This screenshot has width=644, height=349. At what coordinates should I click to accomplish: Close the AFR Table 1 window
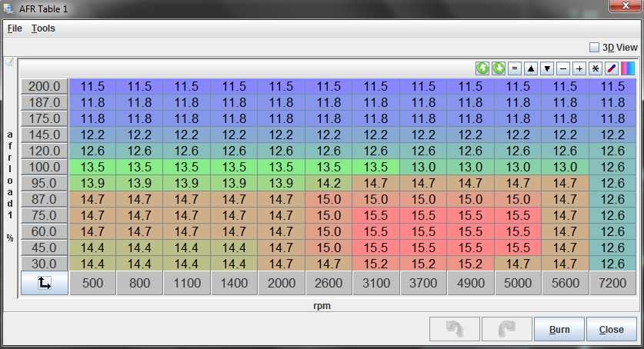tap(625, 5)
